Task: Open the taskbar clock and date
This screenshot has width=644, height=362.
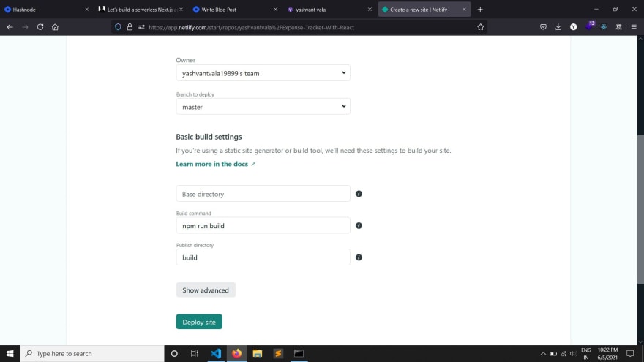Action: (x=607, y=353)
